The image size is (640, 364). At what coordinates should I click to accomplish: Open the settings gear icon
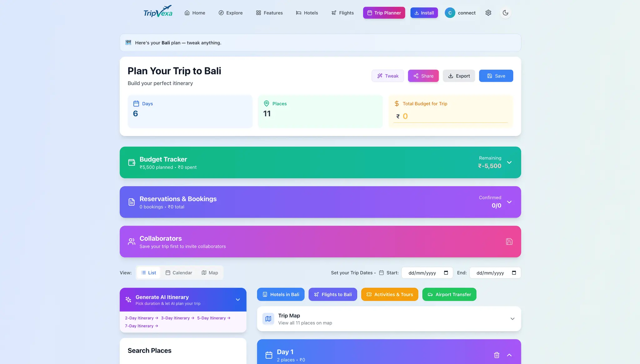488,13
